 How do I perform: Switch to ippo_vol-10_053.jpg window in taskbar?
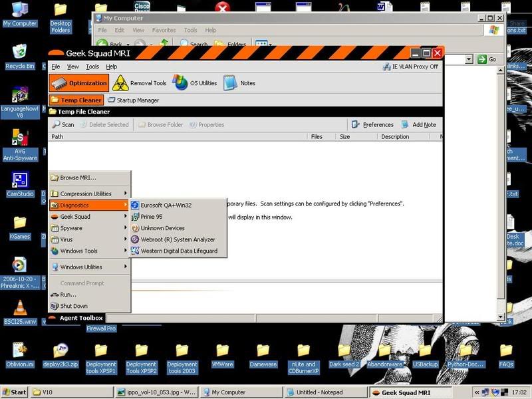156,392
